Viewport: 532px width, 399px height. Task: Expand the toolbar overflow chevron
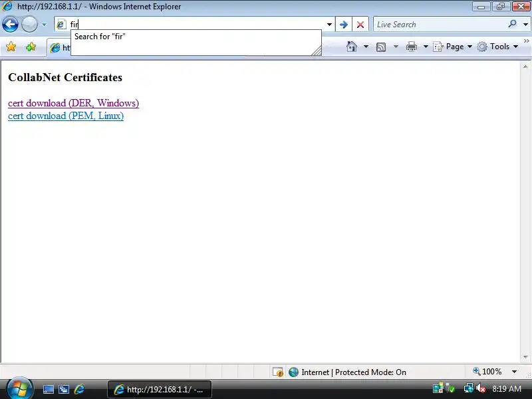tap(526, 41)
